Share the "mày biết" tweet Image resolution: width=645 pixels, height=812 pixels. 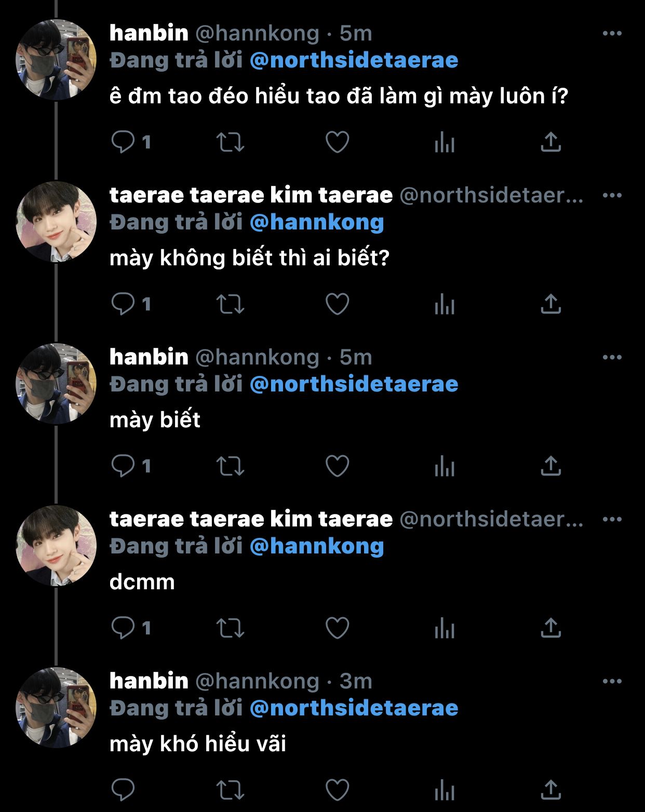550,466
